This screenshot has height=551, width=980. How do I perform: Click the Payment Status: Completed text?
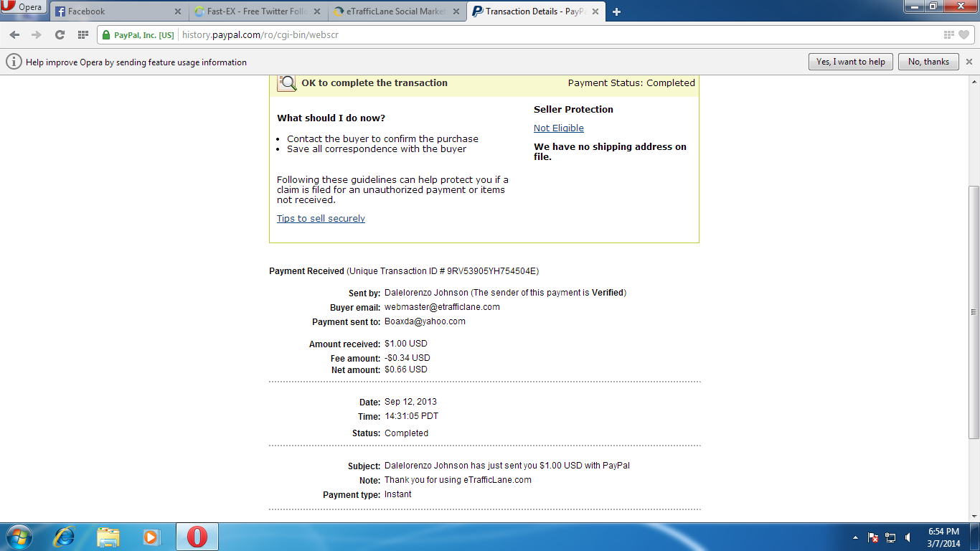(x=631, y=83)
